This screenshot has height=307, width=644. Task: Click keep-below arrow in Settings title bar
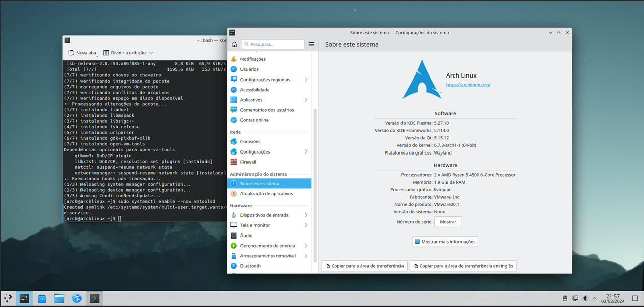point(550,32)
